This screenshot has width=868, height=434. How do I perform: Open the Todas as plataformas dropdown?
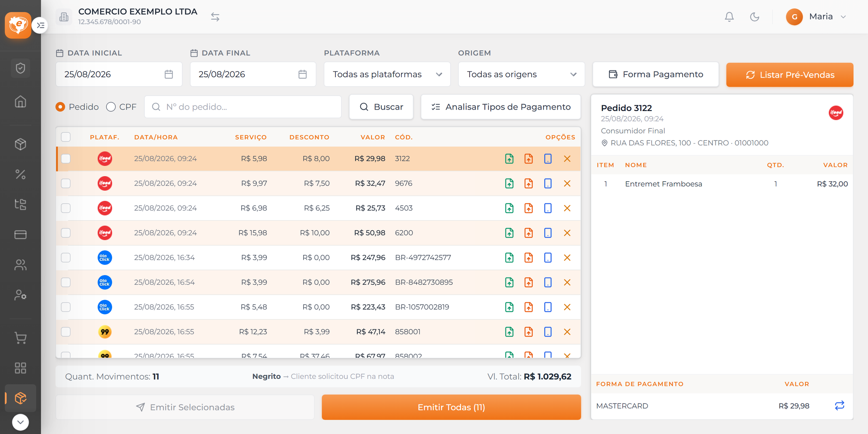pyautogui.click(x=387, y=74)
